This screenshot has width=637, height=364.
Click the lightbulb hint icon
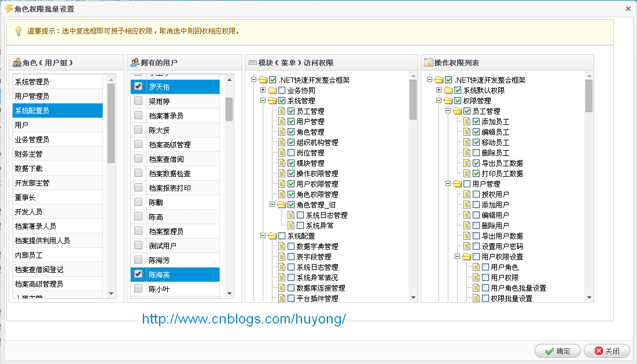19,31
